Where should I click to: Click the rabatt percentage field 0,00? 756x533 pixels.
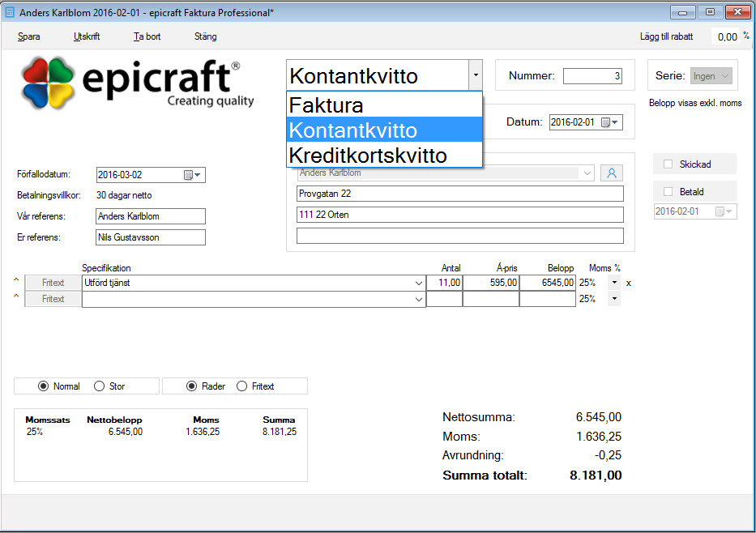(727, 37)
